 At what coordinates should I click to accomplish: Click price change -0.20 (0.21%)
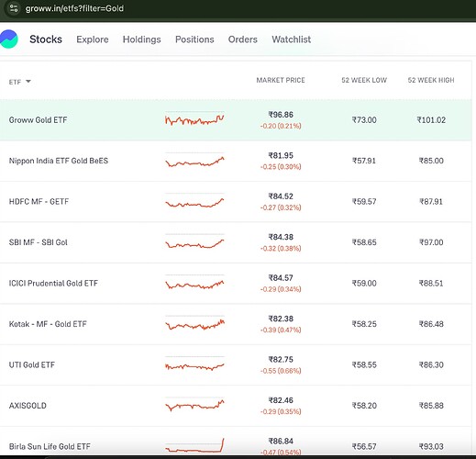[x=281, y=126]
